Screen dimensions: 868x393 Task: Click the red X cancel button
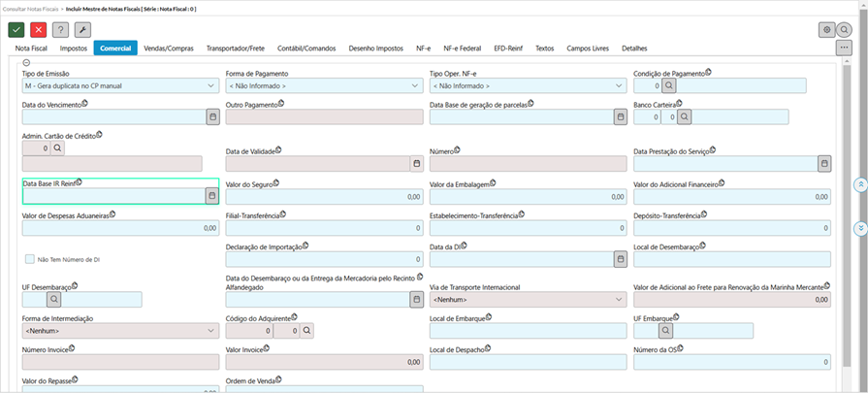coord(38,30)
